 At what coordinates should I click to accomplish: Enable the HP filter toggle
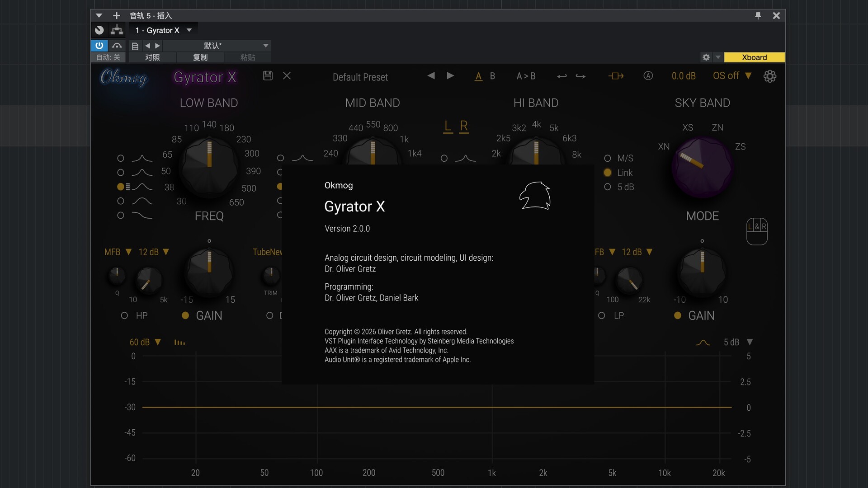click(x=124, y=316)
